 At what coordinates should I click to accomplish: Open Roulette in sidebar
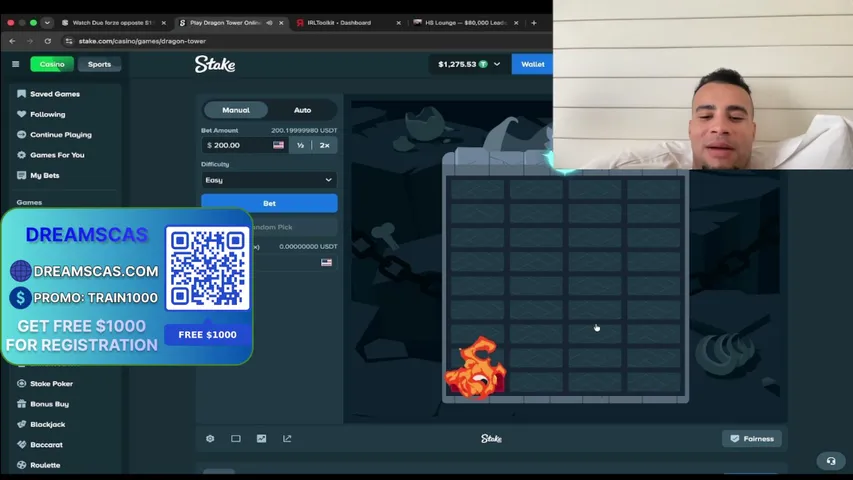(x=45, y=465)
